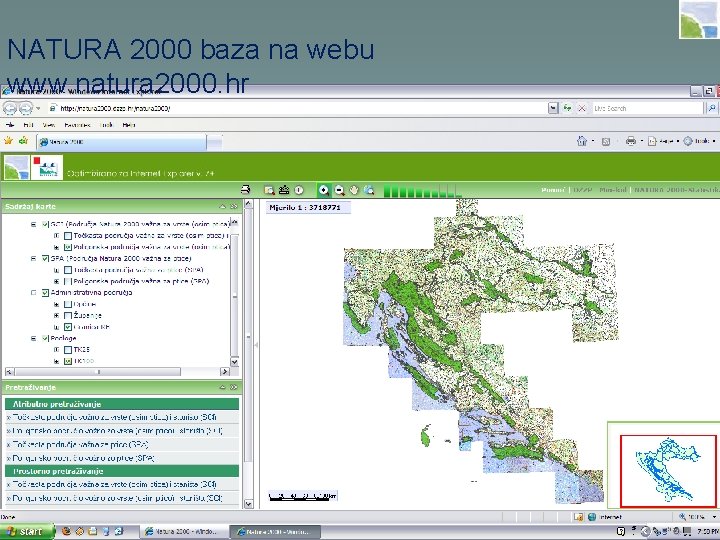Click the IE printer icon
Image resolution: width=720 pixels, height=540 pixels.
tap(631, 141)
